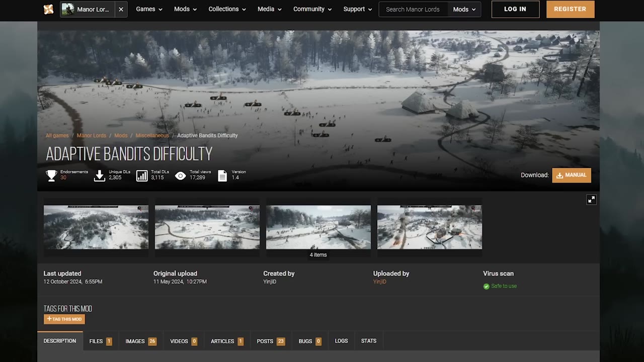Focus the Search Manor Lords field

click(x=413, y=9)
